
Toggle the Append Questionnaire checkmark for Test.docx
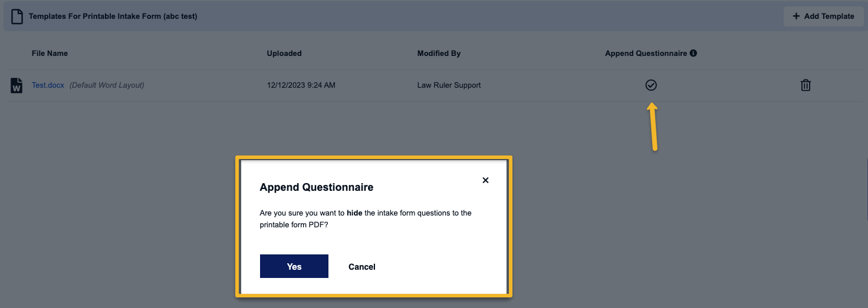click(651, 85)
